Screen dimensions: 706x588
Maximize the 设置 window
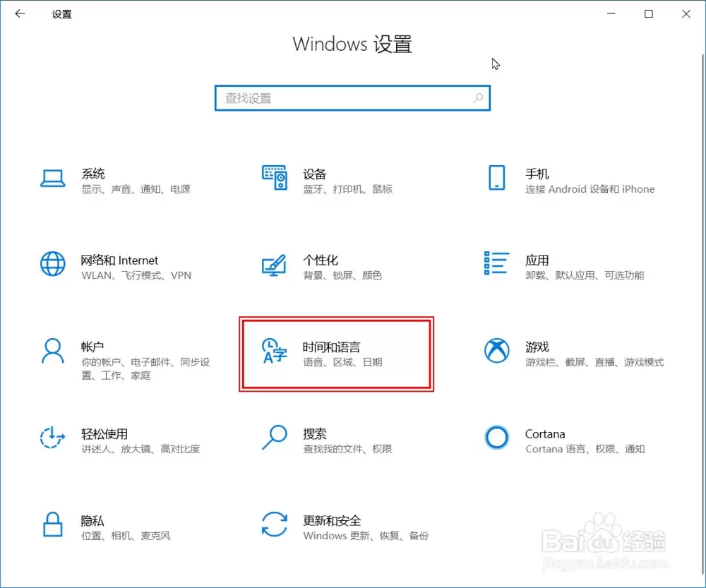click(649, 14)
